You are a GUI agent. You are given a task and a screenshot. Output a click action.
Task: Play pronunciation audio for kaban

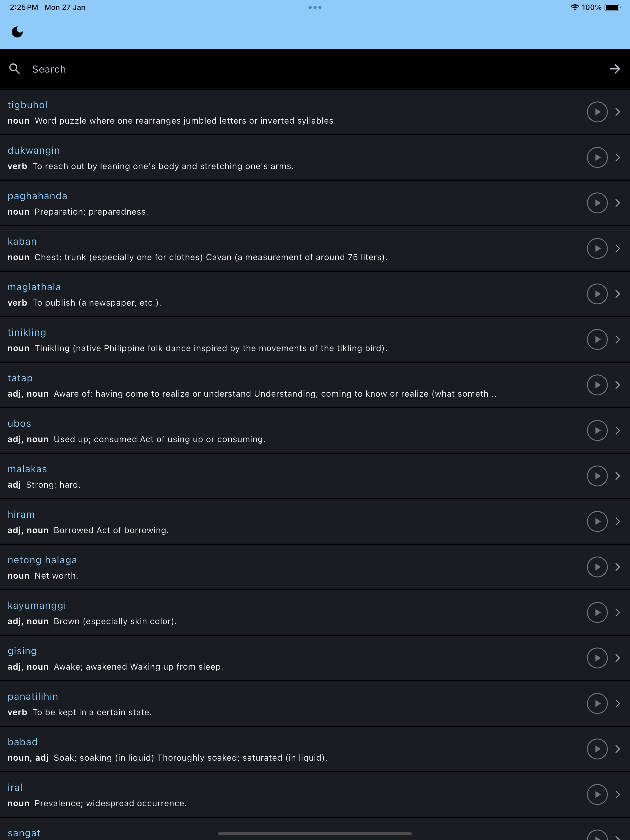click(x=597, y=248)
